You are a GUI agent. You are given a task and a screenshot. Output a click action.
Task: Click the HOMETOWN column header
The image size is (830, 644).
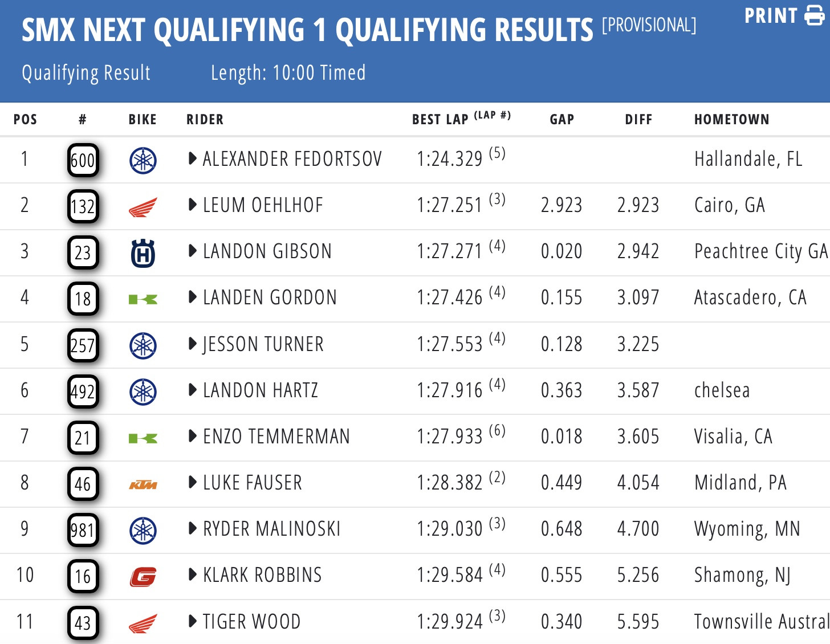click(731, 120)
